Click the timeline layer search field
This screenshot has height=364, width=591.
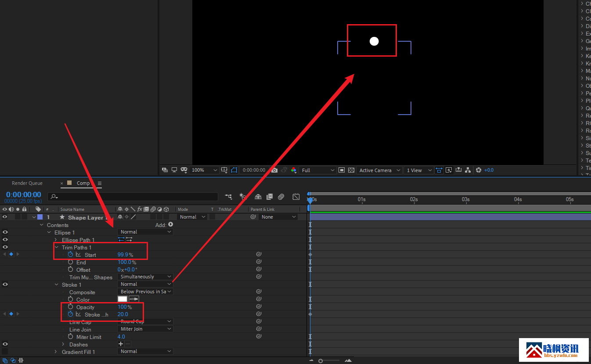133,197
